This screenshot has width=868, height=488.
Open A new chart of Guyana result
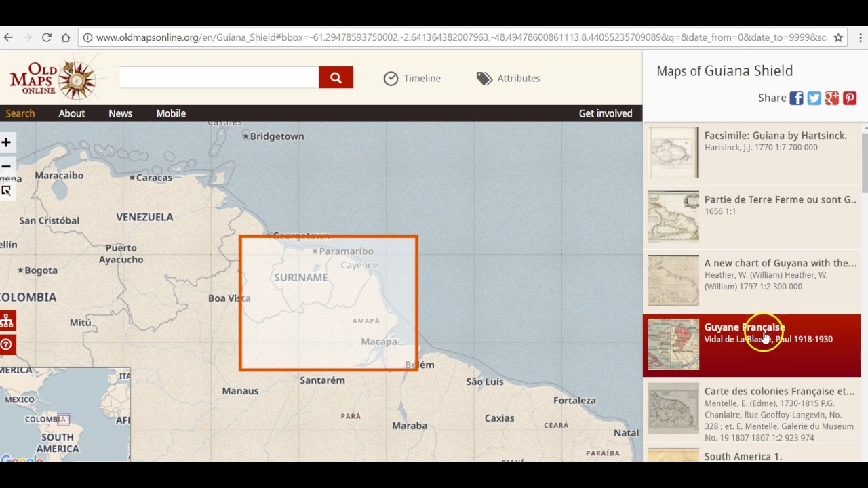(x=751, y=281)
